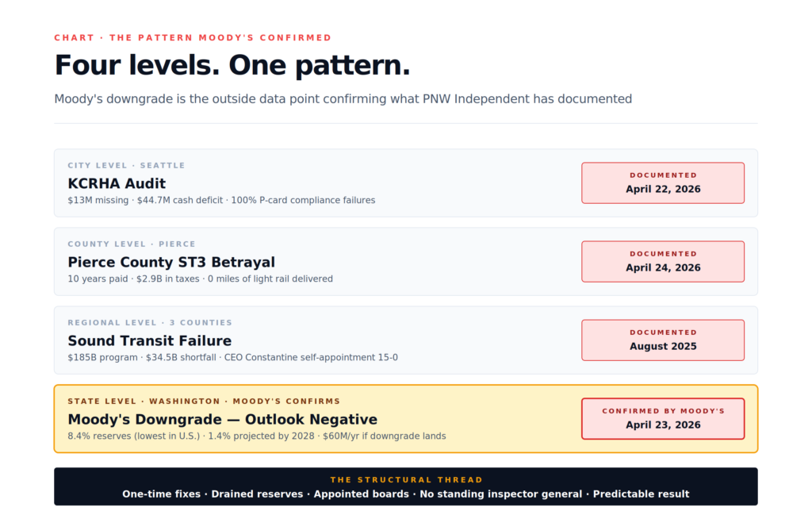Open the Moody's Downgrade Outlook Negative title
This screenshot has height=515, width=812.
pyautogui.click(x=222, y=420)
